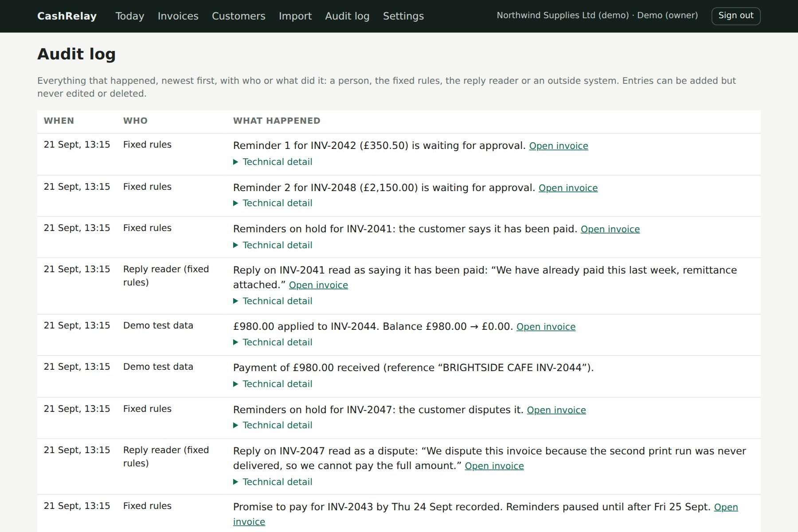Click the Audit log page heading
Screen dimensions: 798x532
point(76,54)
